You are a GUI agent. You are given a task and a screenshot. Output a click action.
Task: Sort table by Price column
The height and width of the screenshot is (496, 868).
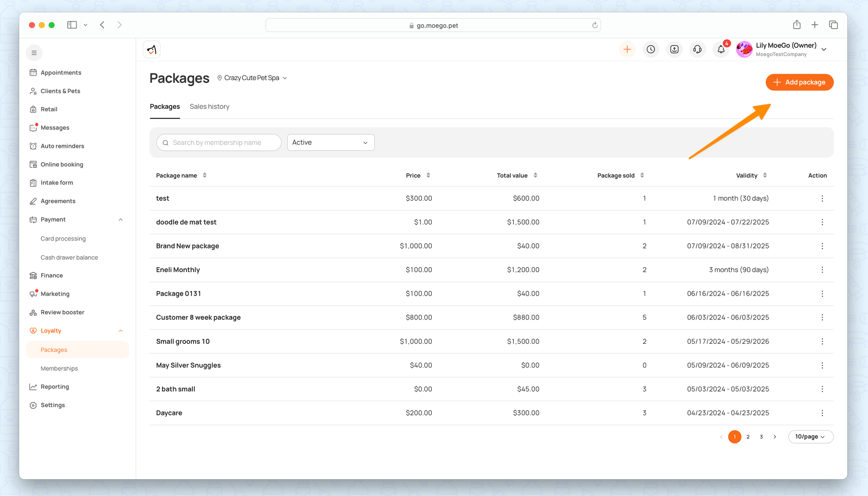(x=428, y=175)
